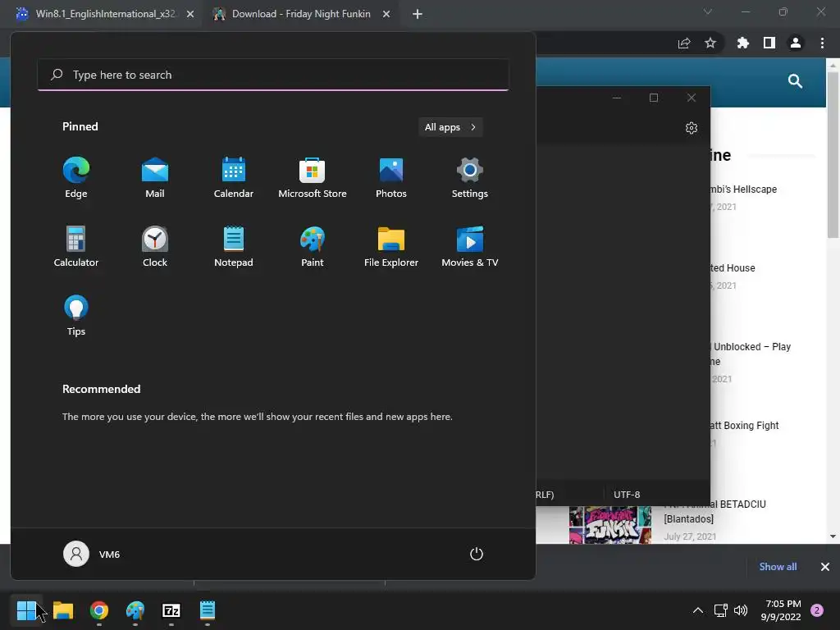Close the Win8.1_EnglishInternational tab
This screenshot has height=630, width=840.
(x=190, y=15)
